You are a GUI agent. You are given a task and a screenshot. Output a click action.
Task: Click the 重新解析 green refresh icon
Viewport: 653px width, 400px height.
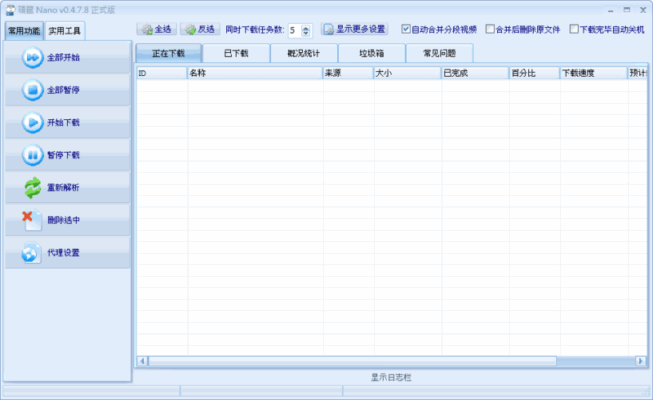click(32, 188)
